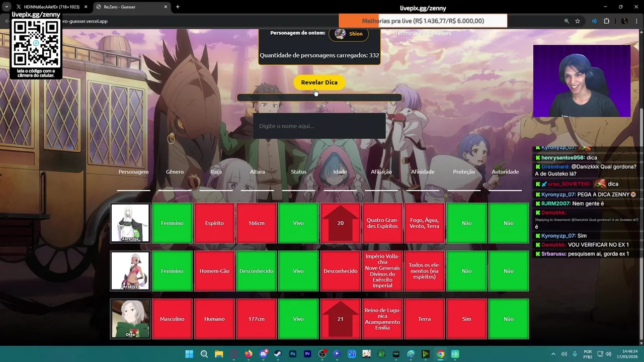Screen dimensions: 644x362
Task: Open a new browser tab
Action: pyautogui.click(x=178, y=7)
